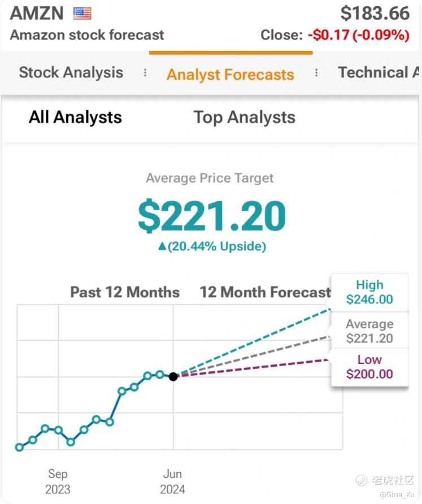Viewport: 422px width, 504px height.
Task: Click the Sep 2023 axis label
Action: (58, 481)
